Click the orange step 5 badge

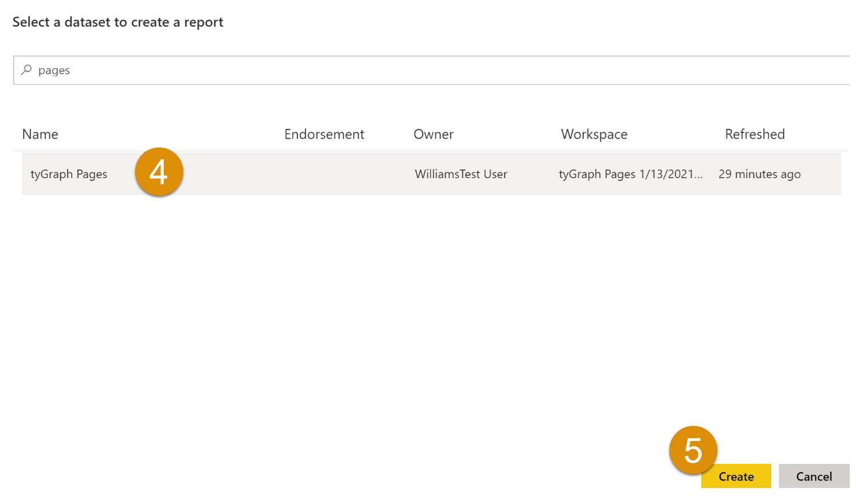(x=693, y=450)
